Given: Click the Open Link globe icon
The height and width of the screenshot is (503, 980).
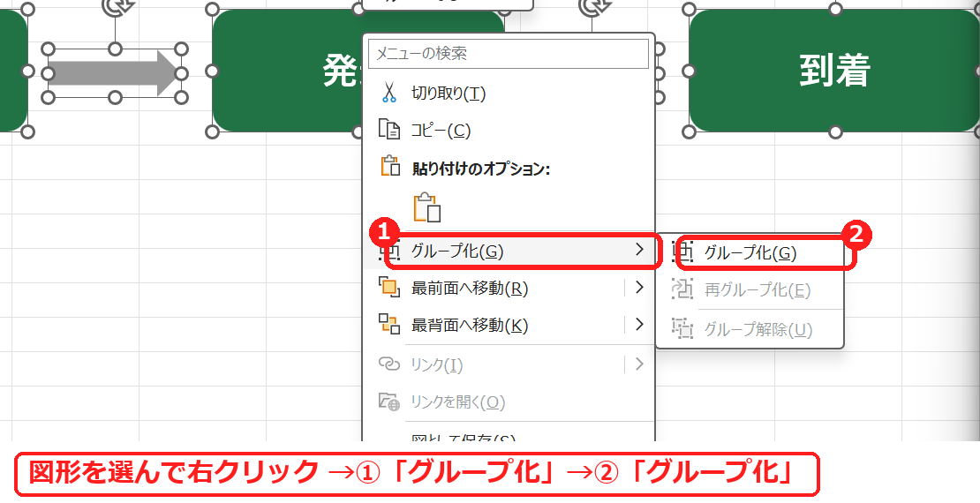Looking at the screenshot, I should pyautogui.click(x=389, y=402).
